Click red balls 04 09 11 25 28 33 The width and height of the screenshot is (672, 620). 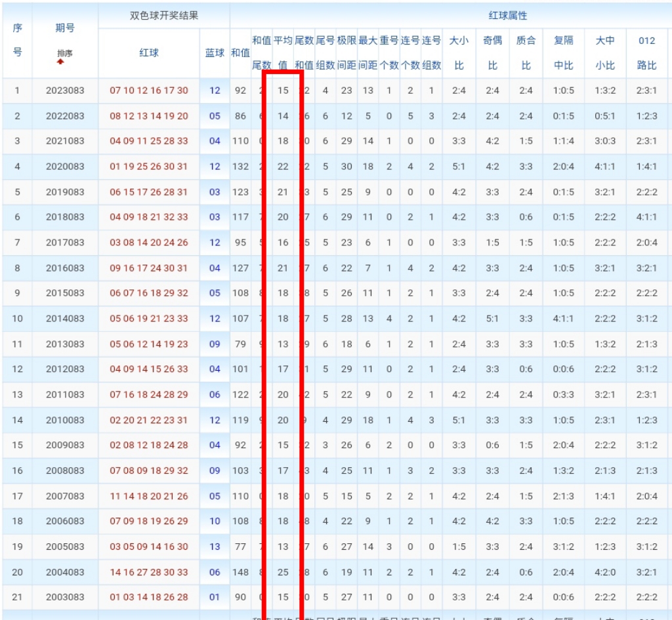[149, 141]
